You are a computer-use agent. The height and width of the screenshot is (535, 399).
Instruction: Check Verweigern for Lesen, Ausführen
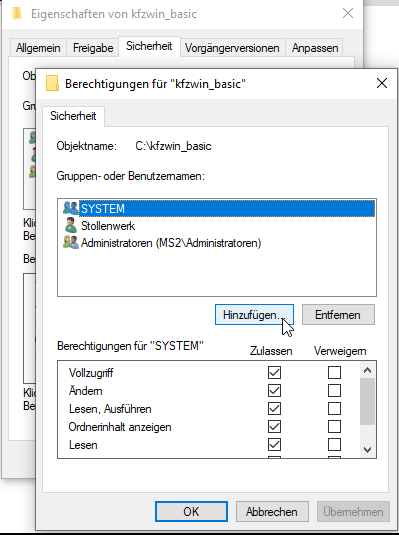click(x=334, y=408)
